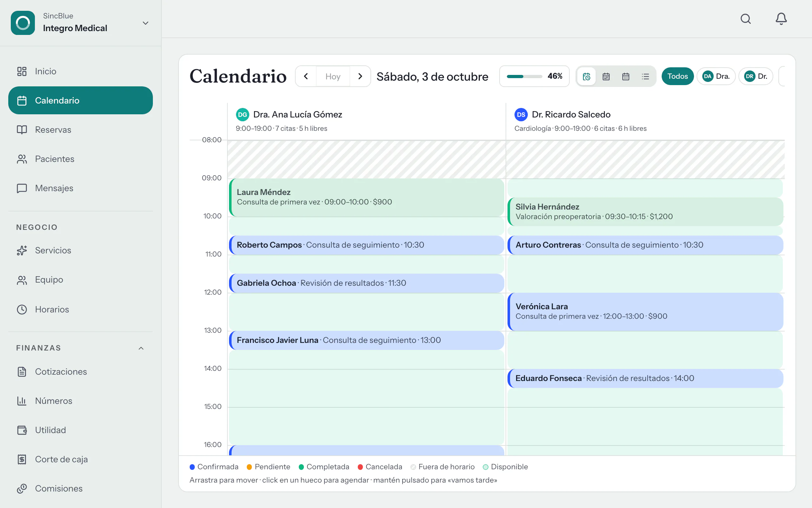812x508 pixels.
Task: Open Roberto Campos appointment
Action: [x=366, y=245]
